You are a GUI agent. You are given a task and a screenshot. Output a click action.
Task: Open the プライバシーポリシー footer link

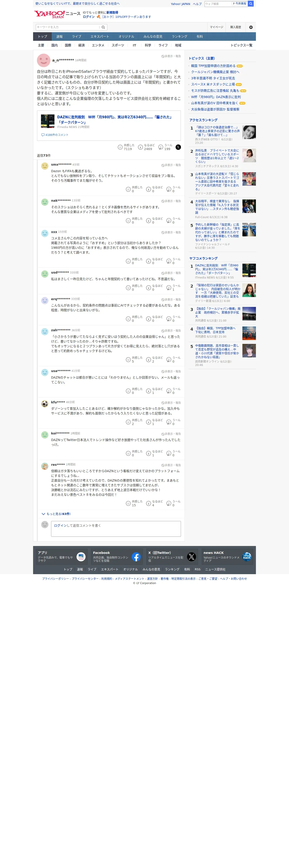coord(56,579)
